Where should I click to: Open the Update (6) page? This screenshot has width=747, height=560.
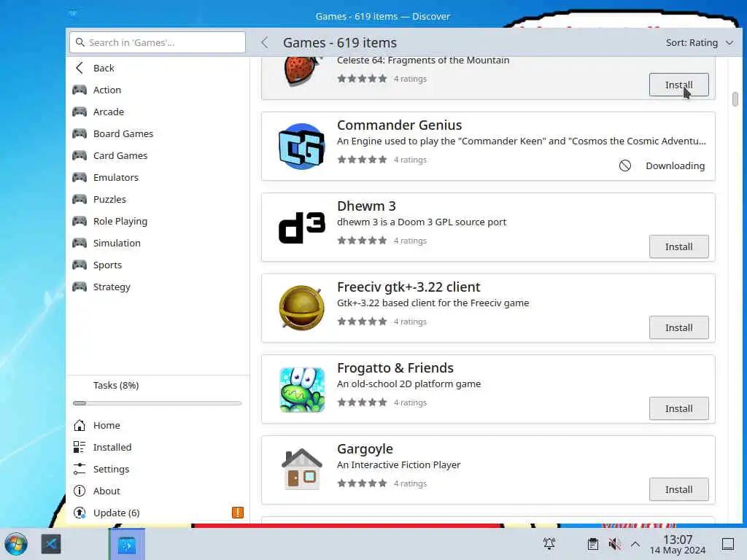158,513
